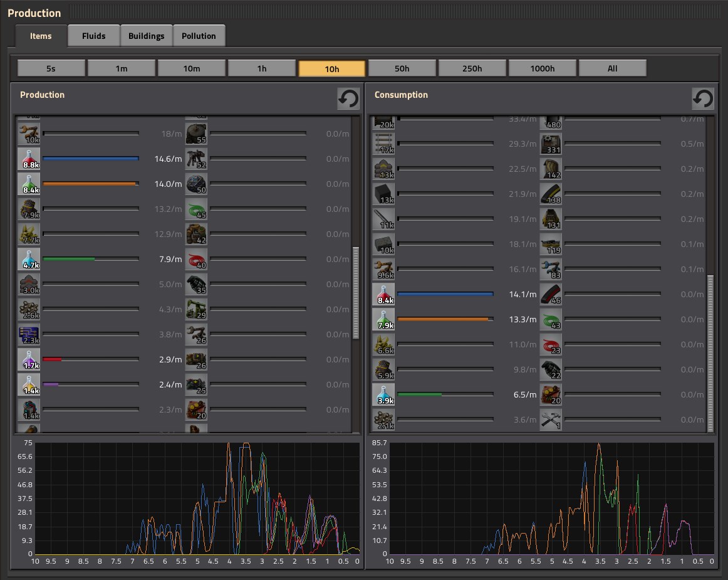Toggle green science pack 8.4k in Production

point(29,184)
